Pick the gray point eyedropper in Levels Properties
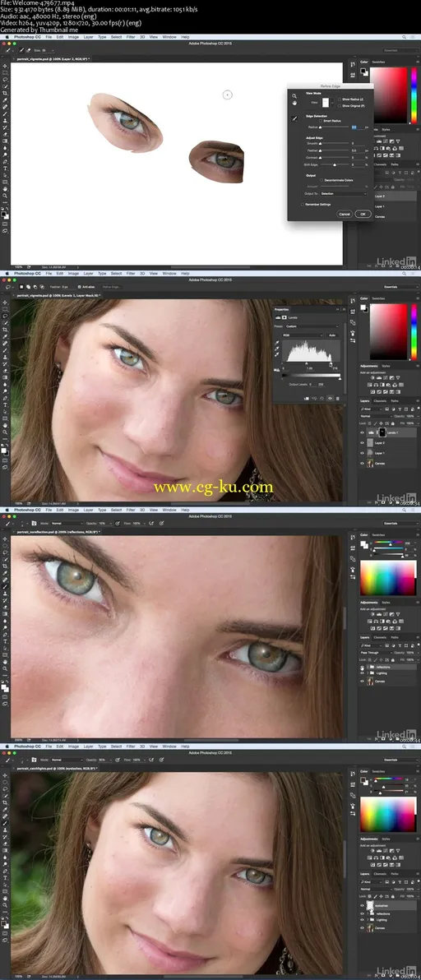Viewport: 421px width, 980px height. coord(277,349)
